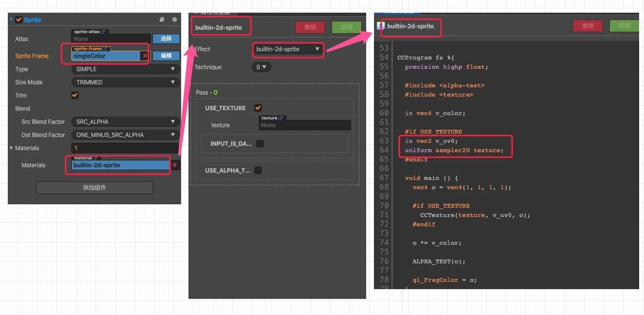Image resolution: width=644 pixels, height=315 pixels.
Task: Uncheck the Trim checkbox
Action: 75,96
